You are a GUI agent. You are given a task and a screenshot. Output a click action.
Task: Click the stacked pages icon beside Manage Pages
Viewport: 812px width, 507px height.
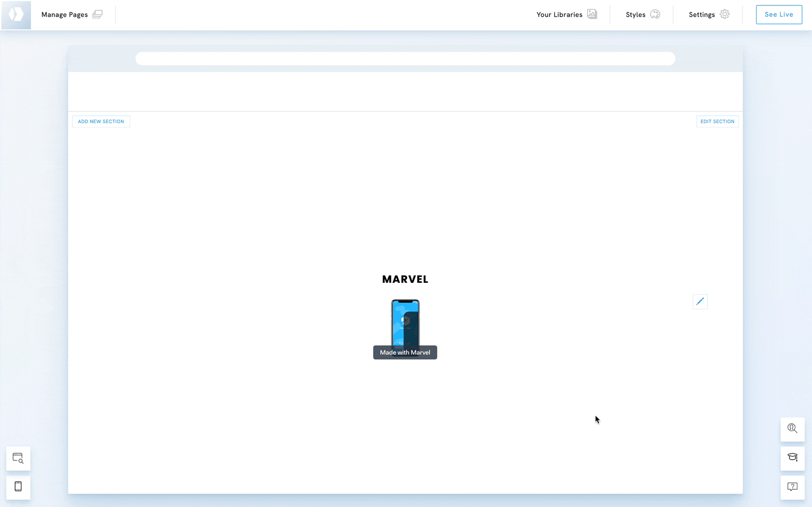pos(97,15)
